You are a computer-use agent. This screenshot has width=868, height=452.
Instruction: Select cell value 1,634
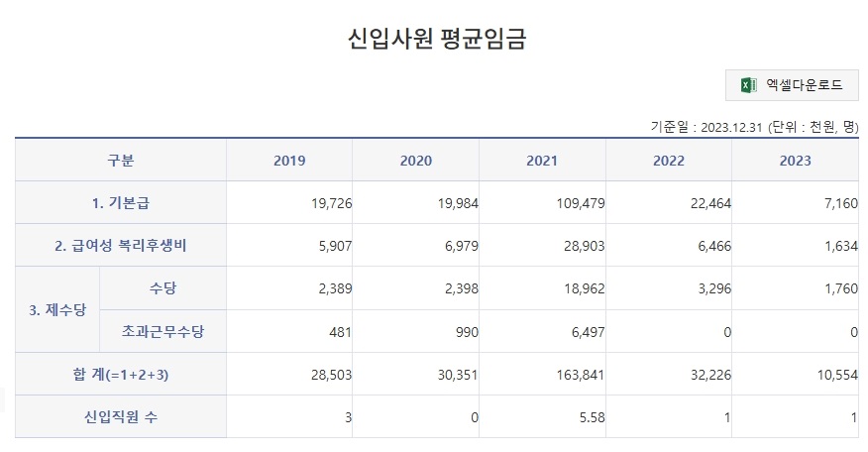(841, 246)
